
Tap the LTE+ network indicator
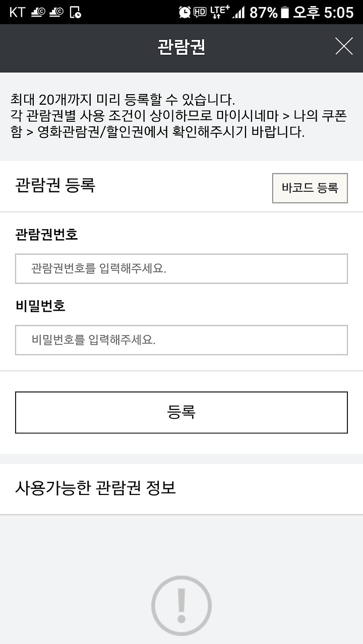(x=220, y=12)
